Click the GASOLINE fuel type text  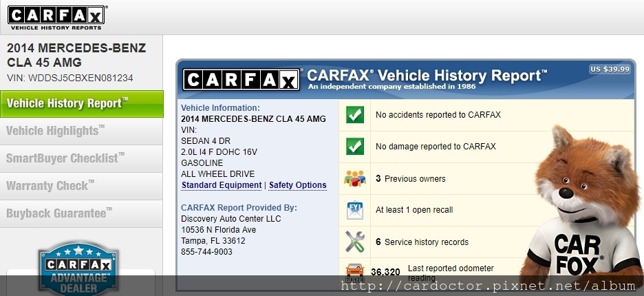202,162
